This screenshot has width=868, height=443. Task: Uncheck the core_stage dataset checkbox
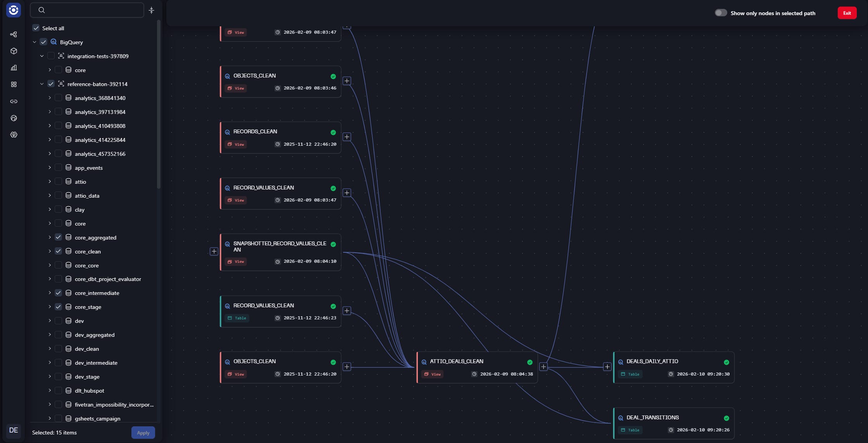click(58, 307)
